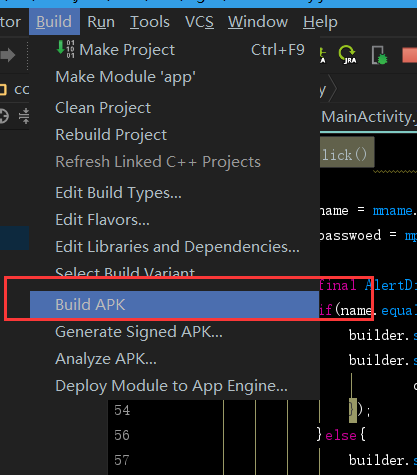Click line number 57 in gutter
The height and width of the screenshot is (475, 417).
(x=122, y=461)
